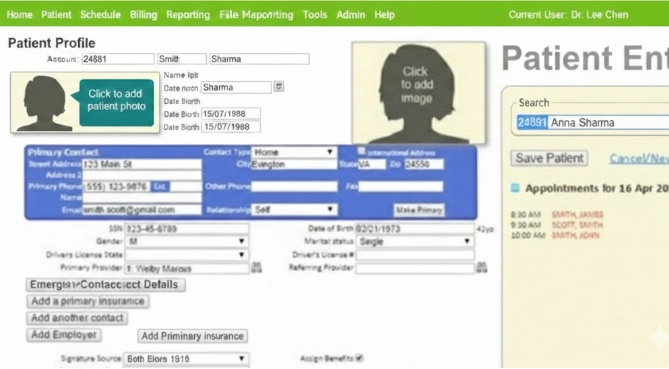The image size is (669, 369).
Task: Open the Reporting menu
Action: click(x=188, y=15)
